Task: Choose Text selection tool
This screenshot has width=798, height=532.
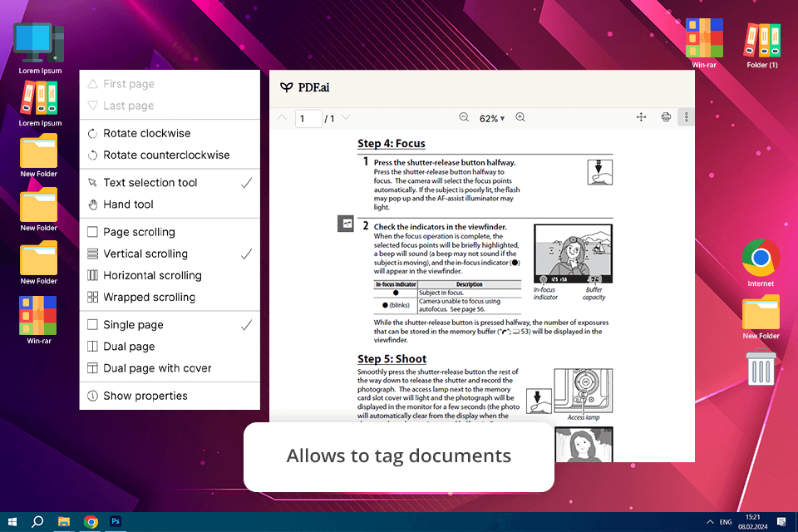Action: click(170, 183)
